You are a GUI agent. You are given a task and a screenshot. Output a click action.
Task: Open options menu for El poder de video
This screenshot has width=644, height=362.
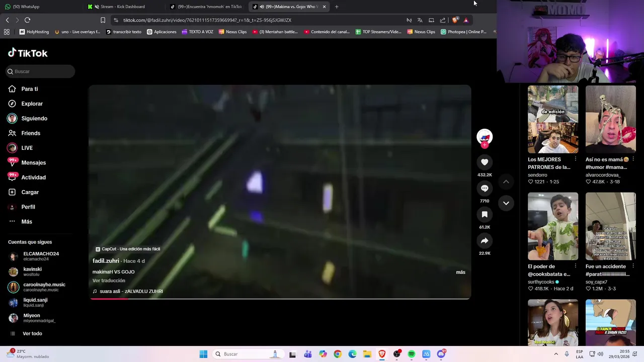(x=576, y=266)
